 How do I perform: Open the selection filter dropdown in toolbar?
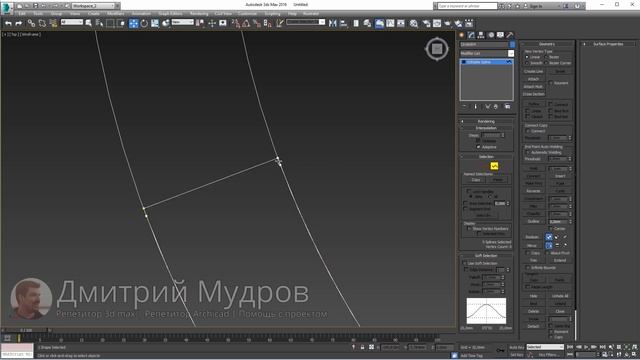[72, 23]
